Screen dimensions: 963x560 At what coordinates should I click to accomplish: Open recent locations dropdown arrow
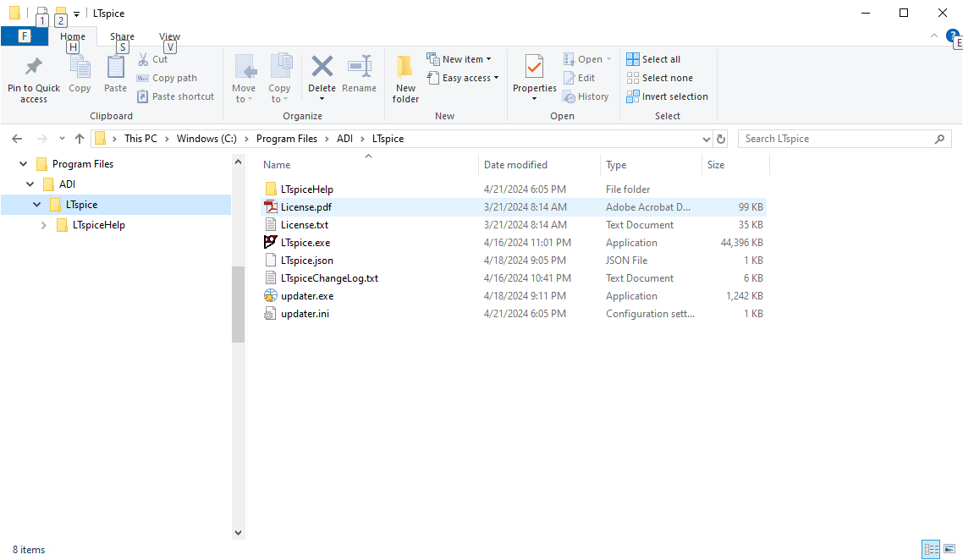pos(62,139)
